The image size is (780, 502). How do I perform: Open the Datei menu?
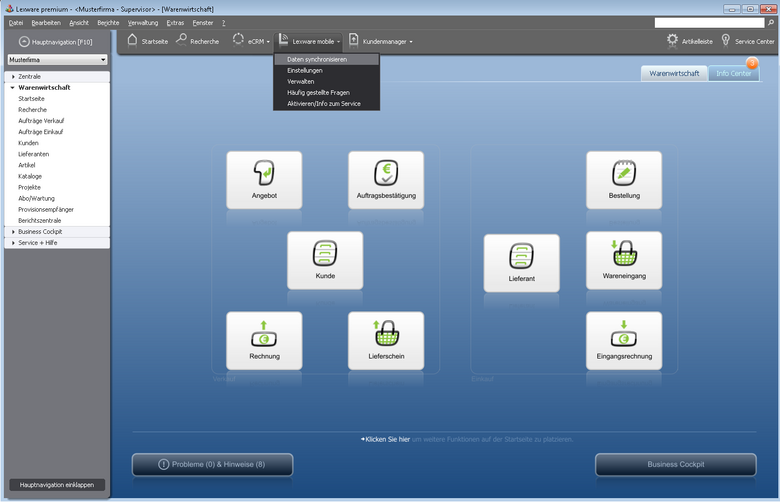click(x=16, y=23)
